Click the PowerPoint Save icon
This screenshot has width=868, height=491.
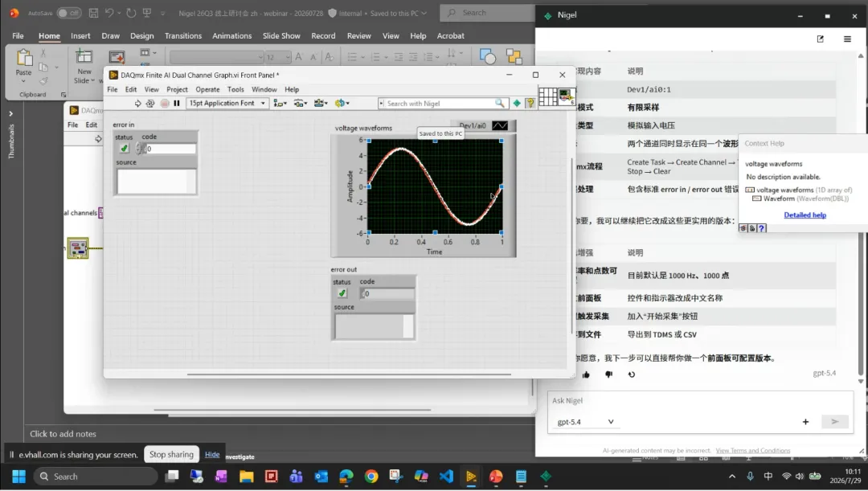pos(93,13)
